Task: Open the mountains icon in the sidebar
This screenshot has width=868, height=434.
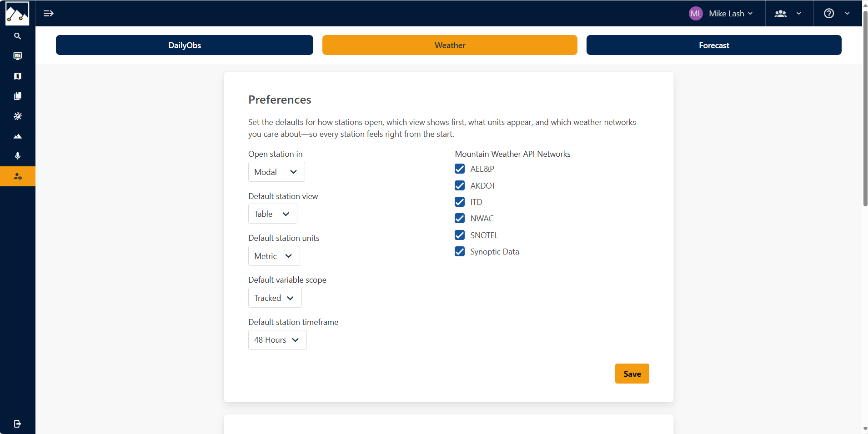Action: (x=17, y=136)
